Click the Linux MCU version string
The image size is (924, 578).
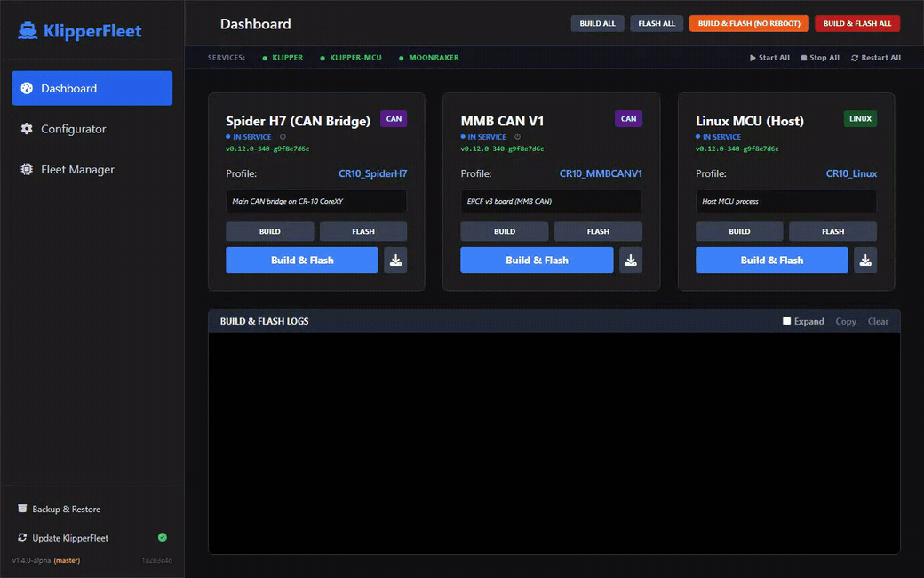[x=737, y=149]
